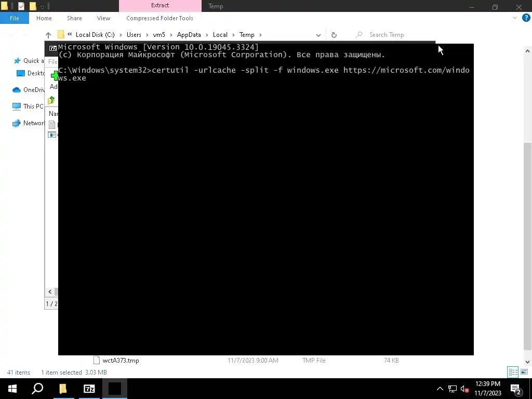This screenshot has height=399, width=532.
Task: Open clock showing 12:39 PM
Action: tap(487, 389)
